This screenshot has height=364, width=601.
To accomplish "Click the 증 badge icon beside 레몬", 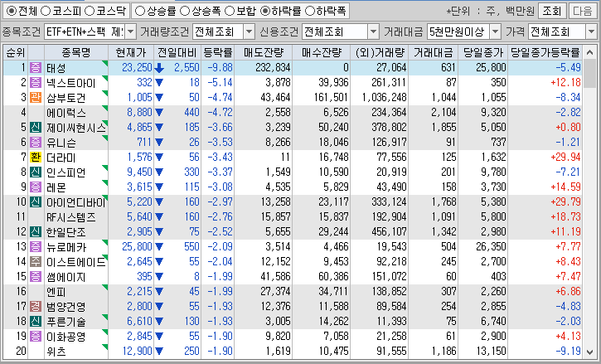I will coord(36,187).
